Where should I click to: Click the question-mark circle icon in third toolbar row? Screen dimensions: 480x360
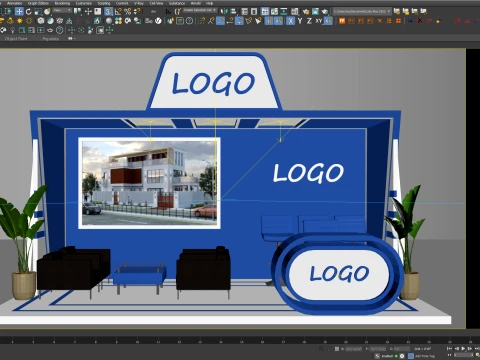(60, 30)
